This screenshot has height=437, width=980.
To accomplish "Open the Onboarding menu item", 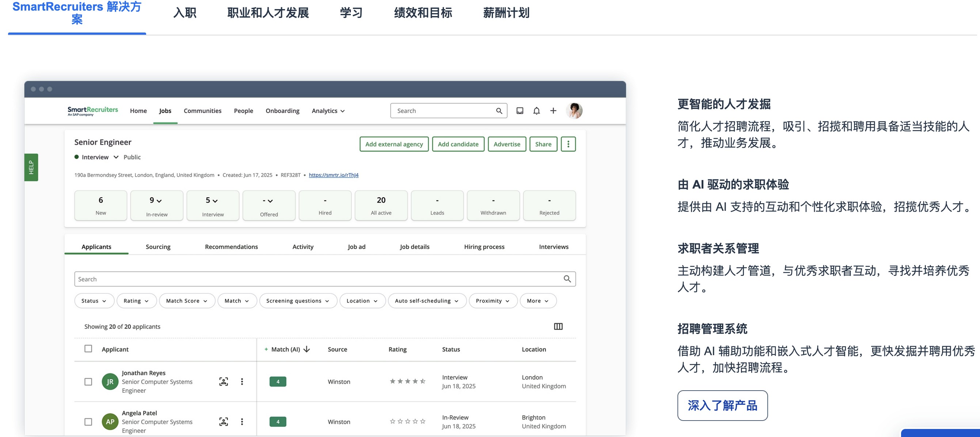I will pyautogui.click(x=282, y=111).
